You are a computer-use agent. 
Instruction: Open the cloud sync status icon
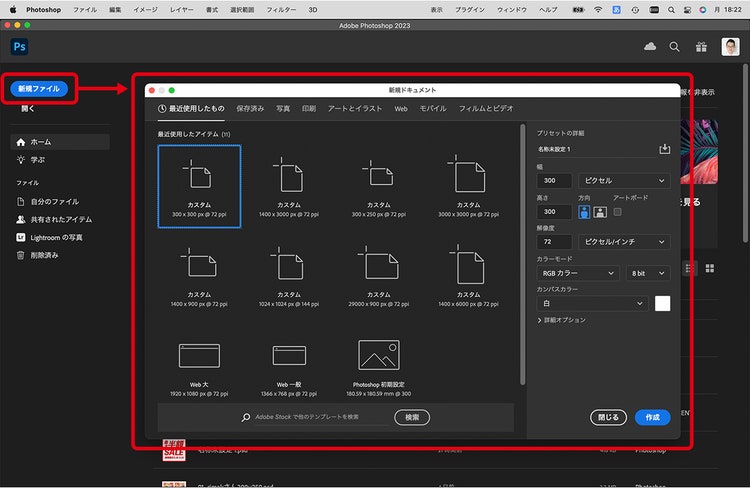tap(650, 46)
